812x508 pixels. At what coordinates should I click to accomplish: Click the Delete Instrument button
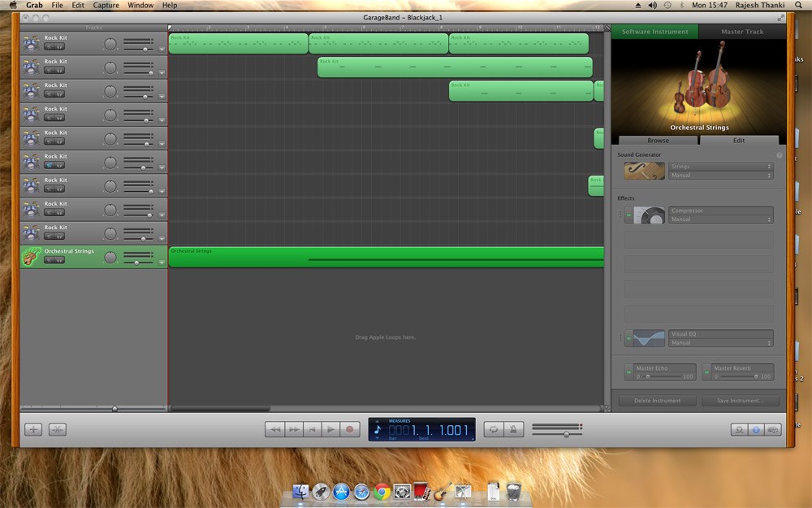pos(657,400)
